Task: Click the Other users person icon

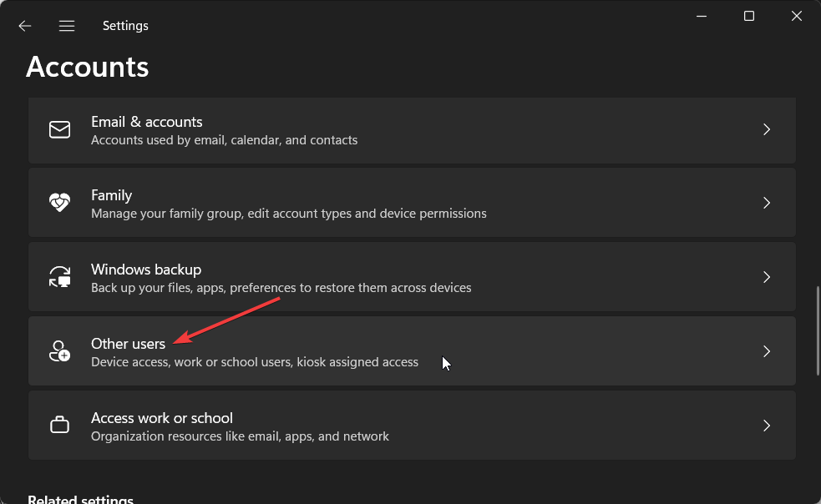Action: pyautogui.click(x=59, y=351)
